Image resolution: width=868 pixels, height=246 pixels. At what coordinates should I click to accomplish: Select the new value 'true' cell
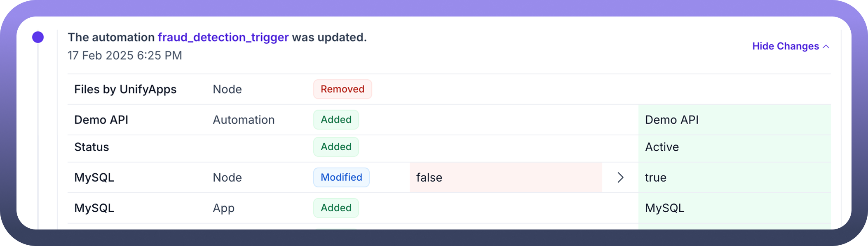734,177
